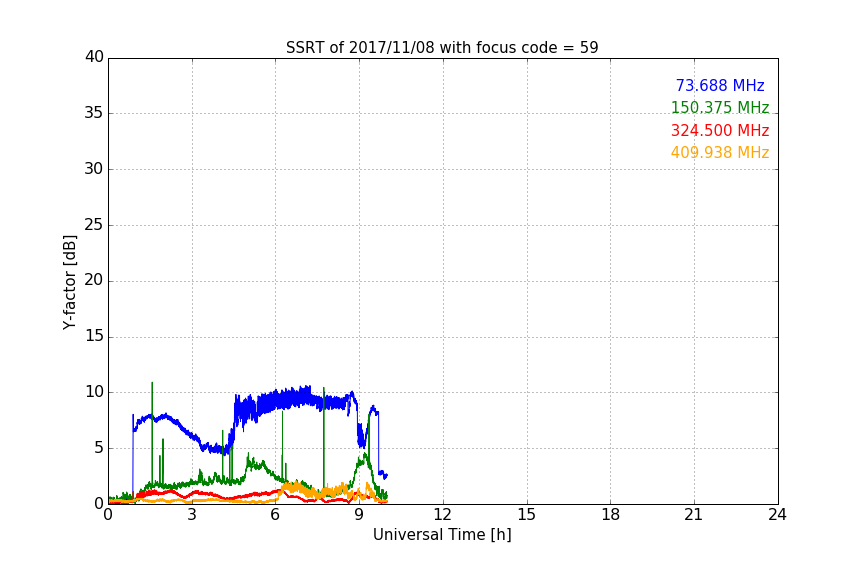Image resolution: width=864 pixels, height=576 pixels.
Task: Click the x-axis tick label '24'
Action: click(777, 515)
